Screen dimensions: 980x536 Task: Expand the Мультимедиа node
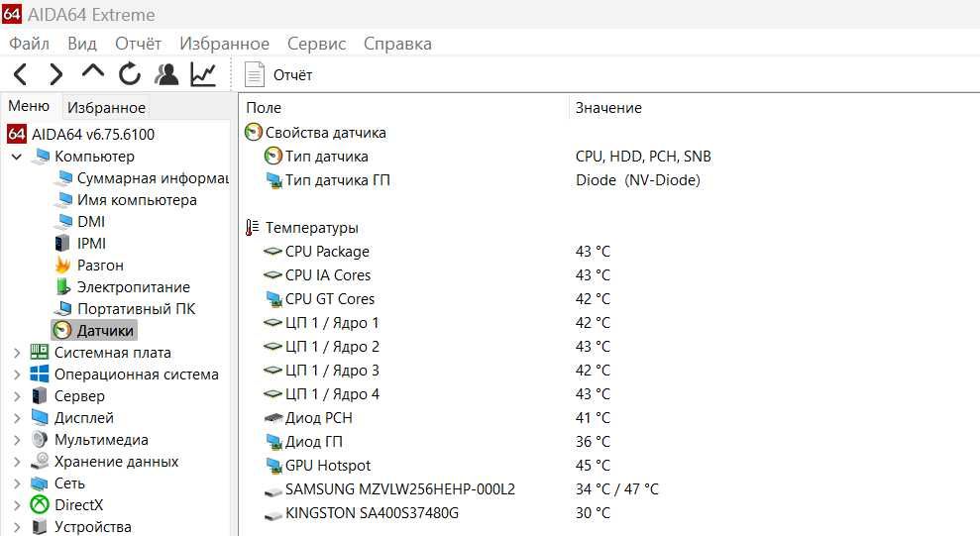pyautogui.click(x=17, y=440)
